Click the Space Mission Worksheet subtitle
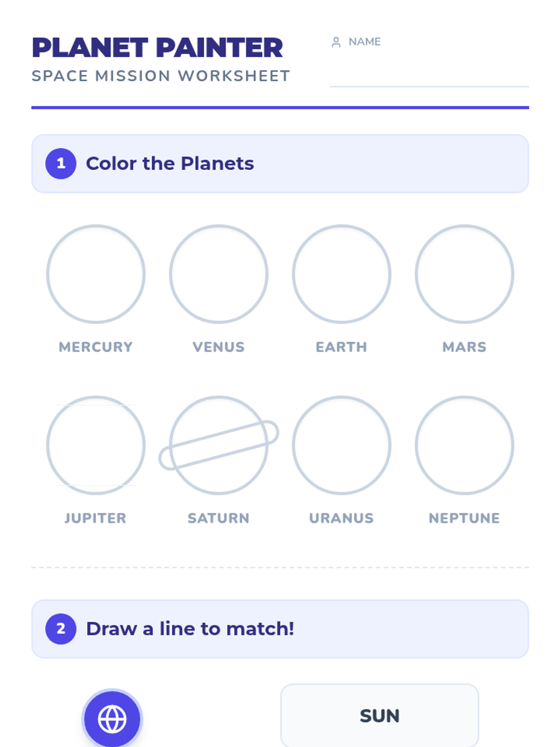The width and height of the screenshot is (560, 747). click(x=161, y=76)
